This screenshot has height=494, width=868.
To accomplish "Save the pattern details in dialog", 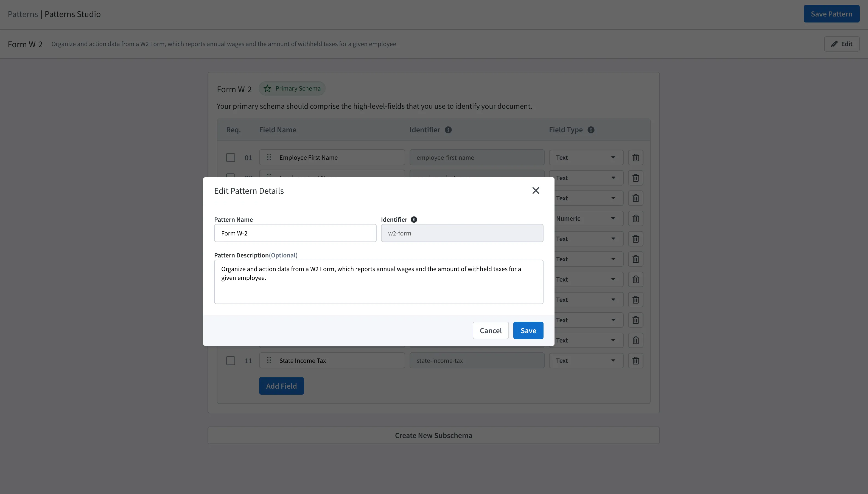I will click(528, 330).
